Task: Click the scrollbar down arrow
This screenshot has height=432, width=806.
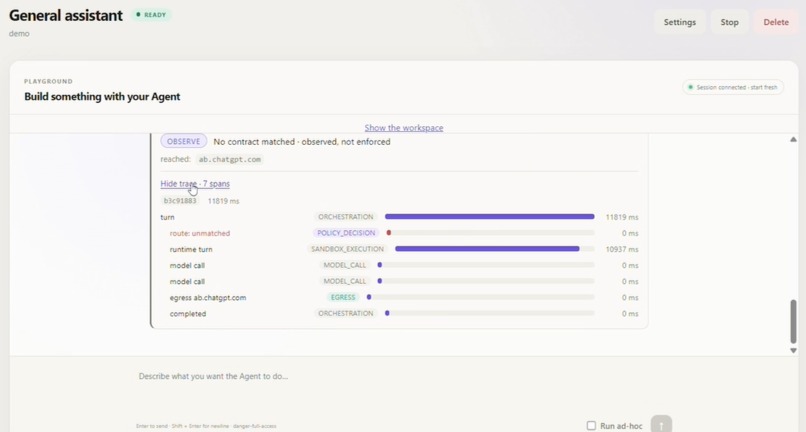Action: pos(793,350)
